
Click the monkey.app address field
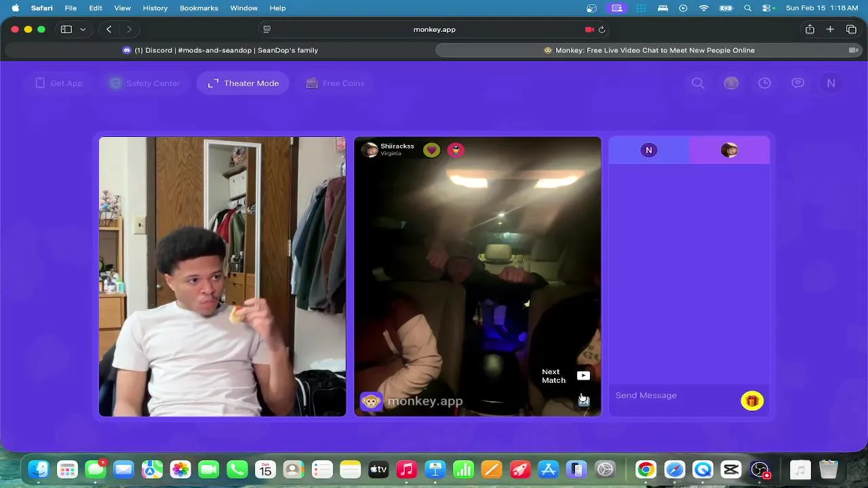(x=435, y=30)
